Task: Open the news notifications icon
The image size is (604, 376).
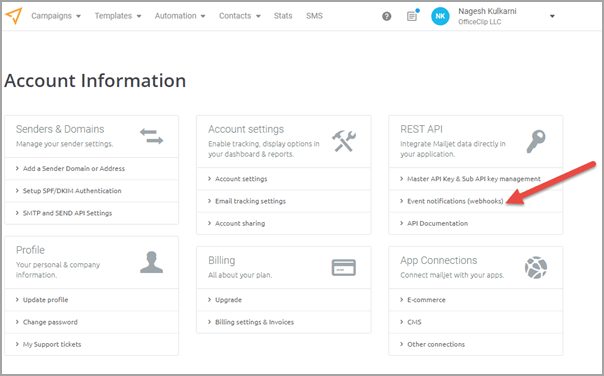Action: [412, 16]
